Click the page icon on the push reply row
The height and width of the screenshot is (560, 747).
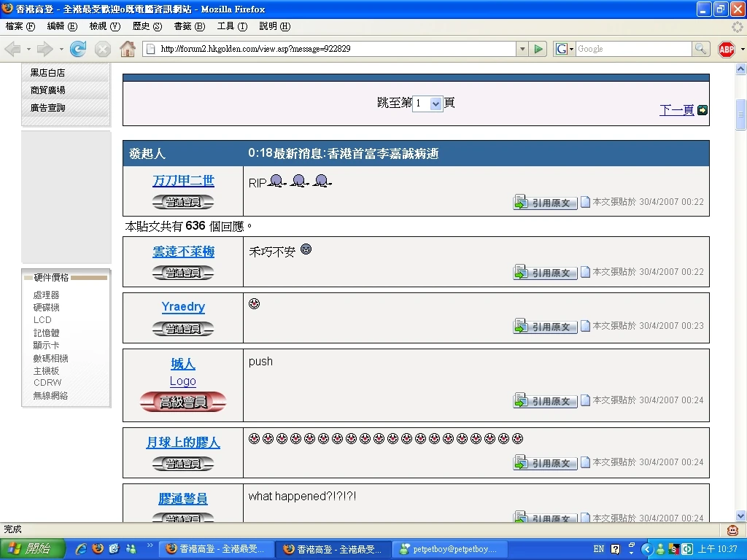(586, 400)
